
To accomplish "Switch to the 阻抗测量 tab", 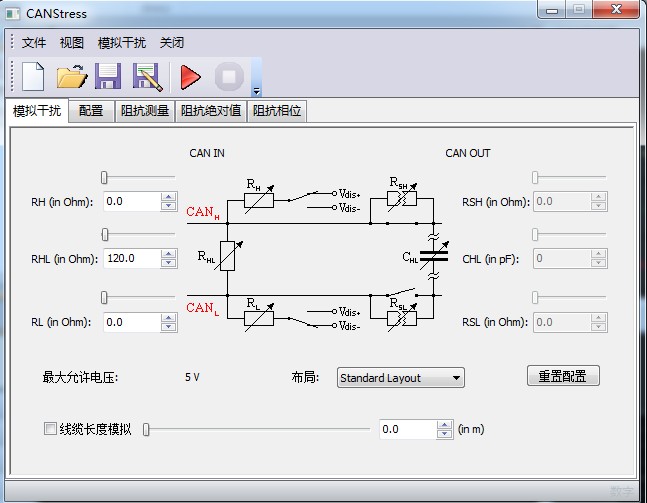I will [x=145, y=111].
